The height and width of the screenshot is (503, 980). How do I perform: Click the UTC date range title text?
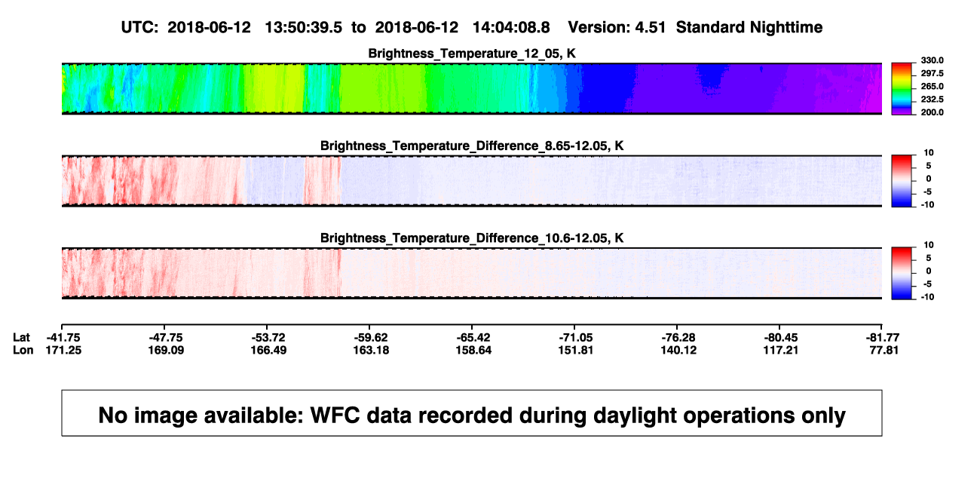pyautogui.click(x=335, y=27)
